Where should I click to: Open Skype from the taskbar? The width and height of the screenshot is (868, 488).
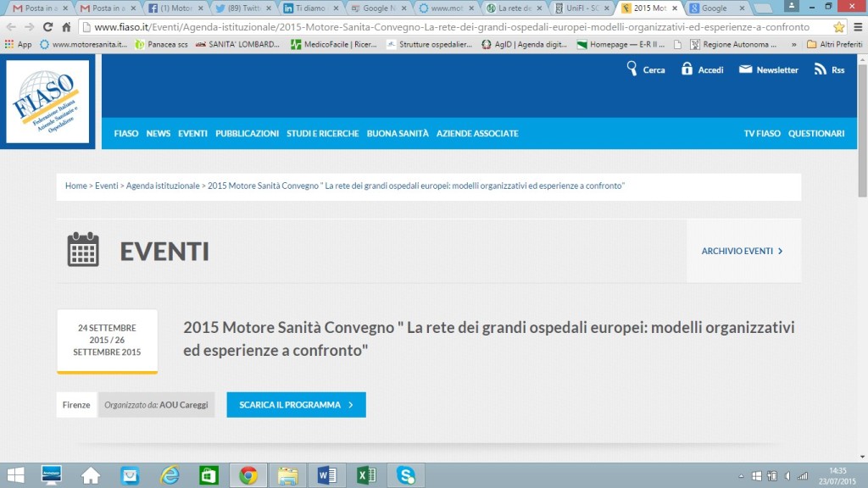pyautogui.click(x=406, y=475)
